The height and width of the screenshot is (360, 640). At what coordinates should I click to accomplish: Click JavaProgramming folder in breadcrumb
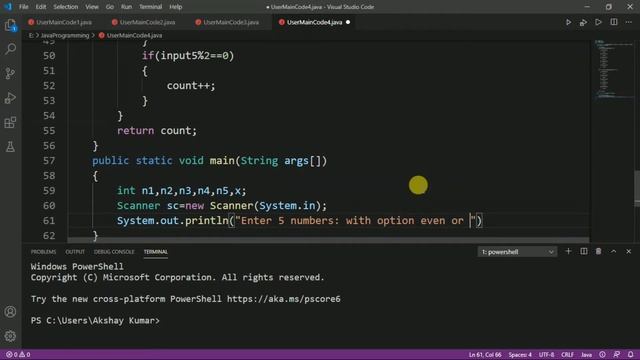pos(65,36)
